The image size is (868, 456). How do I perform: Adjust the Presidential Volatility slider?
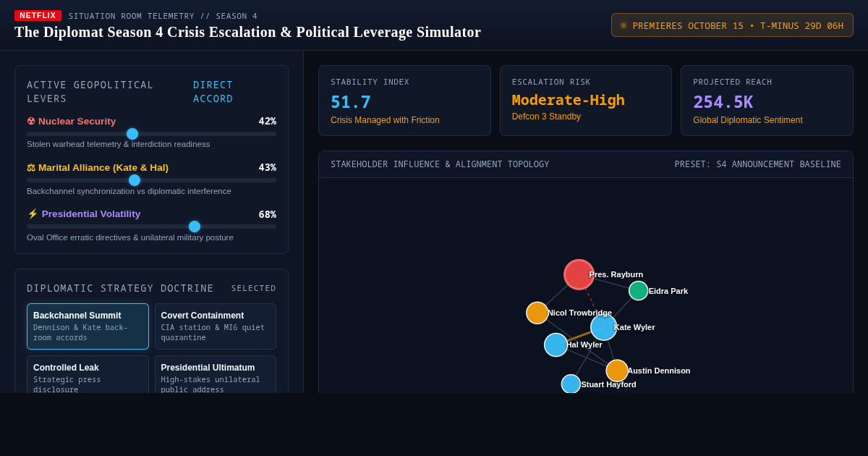pyautogui.click(x=151, y=227)
